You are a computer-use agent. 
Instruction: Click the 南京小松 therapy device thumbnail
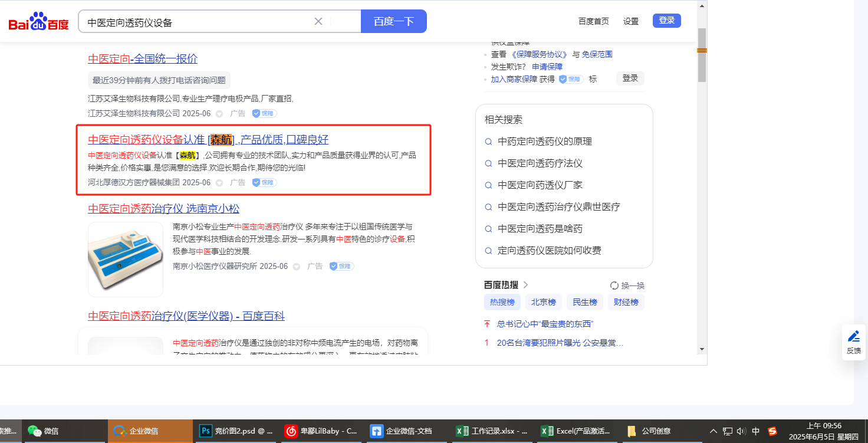click(x=126, y=259)
